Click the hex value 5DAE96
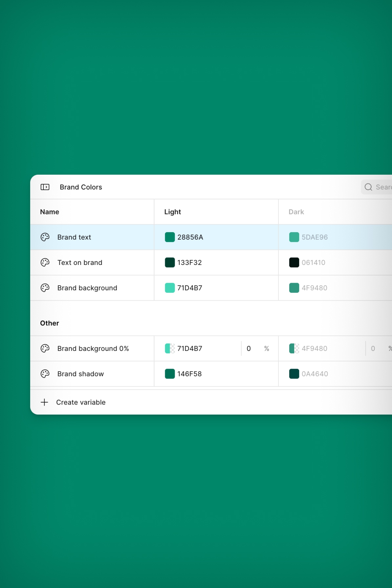 coord(315,237)
